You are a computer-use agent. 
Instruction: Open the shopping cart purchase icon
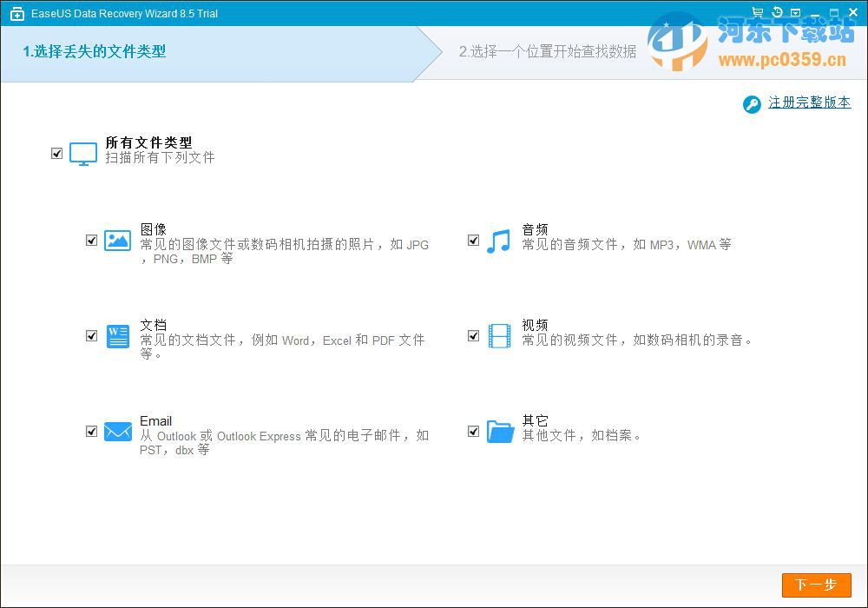tap(757, 12)
